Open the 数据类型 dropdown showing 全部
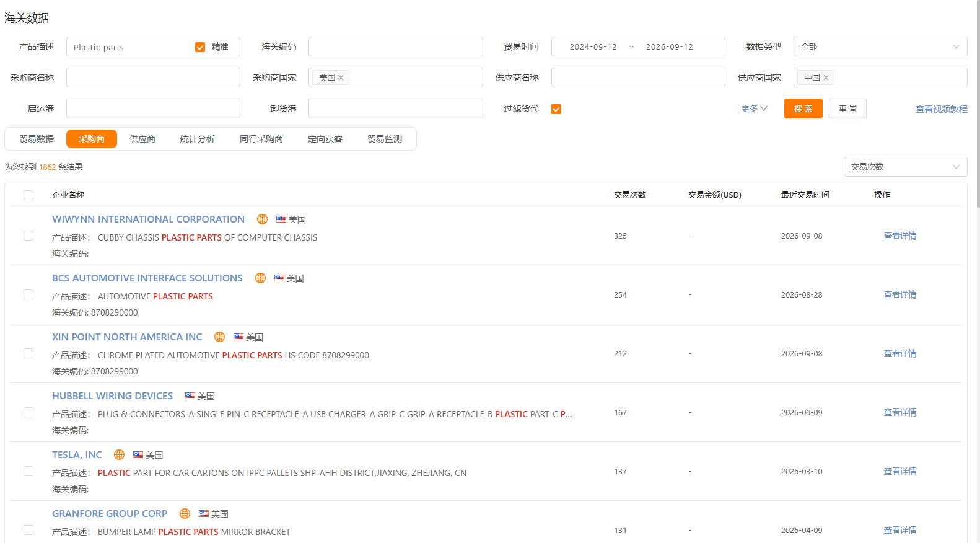 (880, 46)
